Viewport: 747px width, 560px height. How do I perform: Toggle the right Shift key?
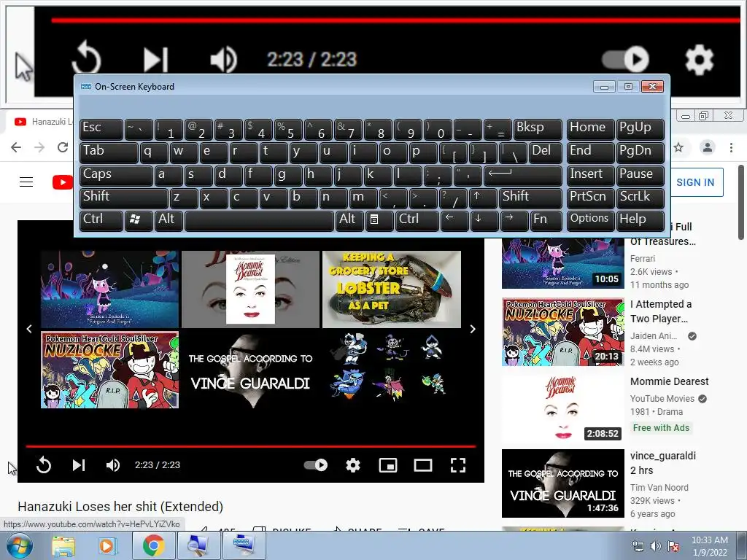click(530, 197)
